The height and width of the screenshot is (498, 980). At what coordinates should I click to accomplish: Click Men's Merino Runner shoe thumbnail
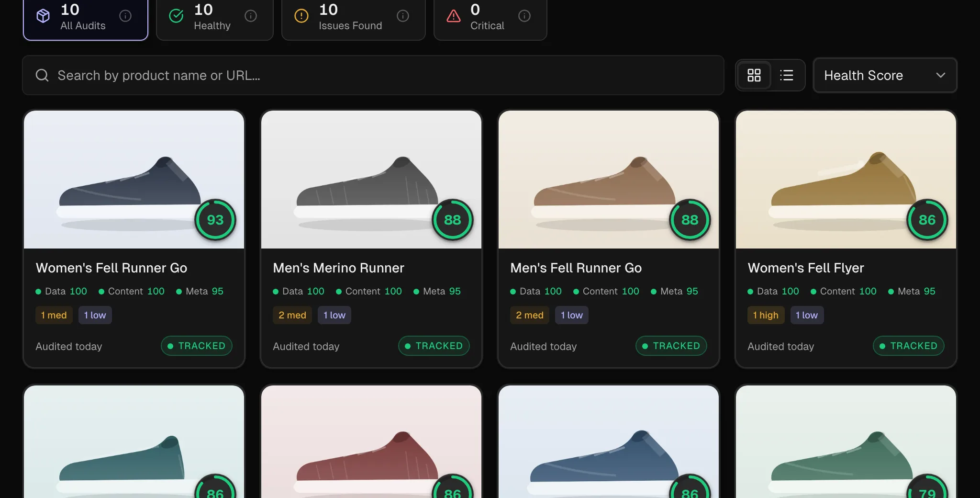tap(371, 180)
